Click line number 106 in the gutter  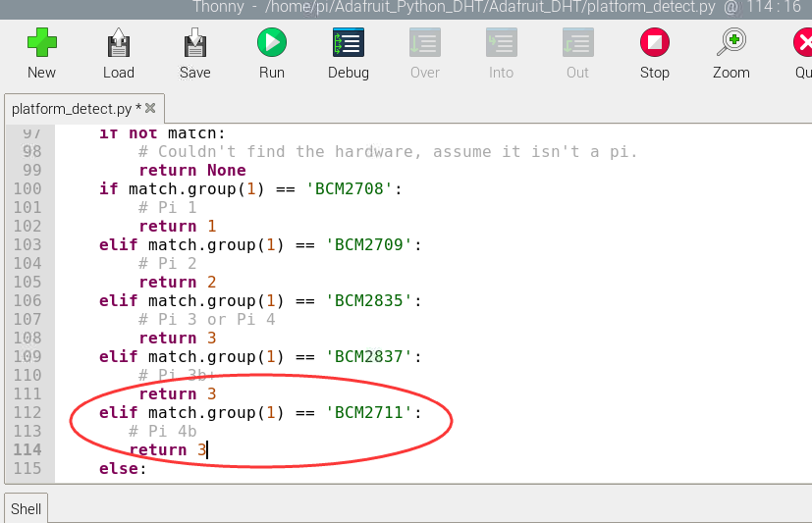point(27,300)
